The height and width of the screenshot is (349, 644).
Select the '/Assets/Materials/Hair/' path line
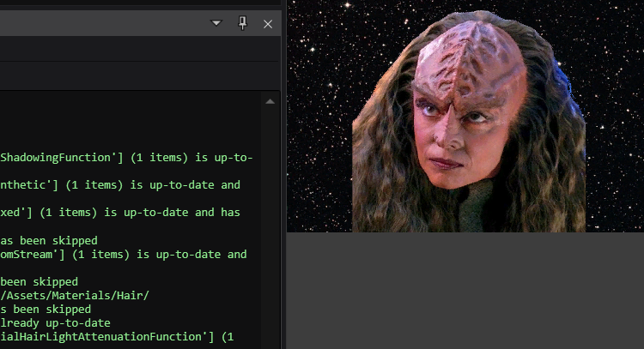(75, 295)
